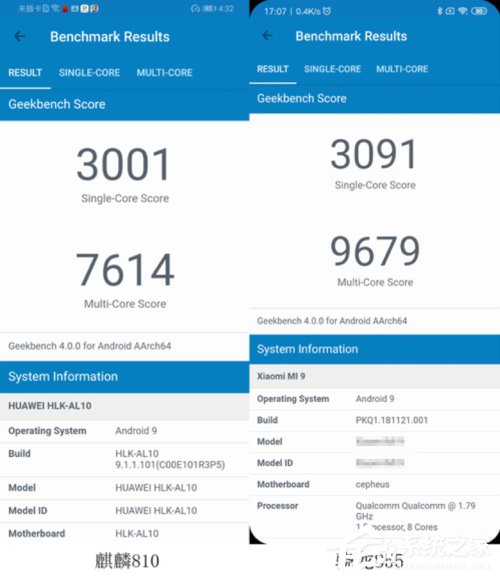
Task: Switch to SINGLE-CORE tab on right screen
Action: 332,69
